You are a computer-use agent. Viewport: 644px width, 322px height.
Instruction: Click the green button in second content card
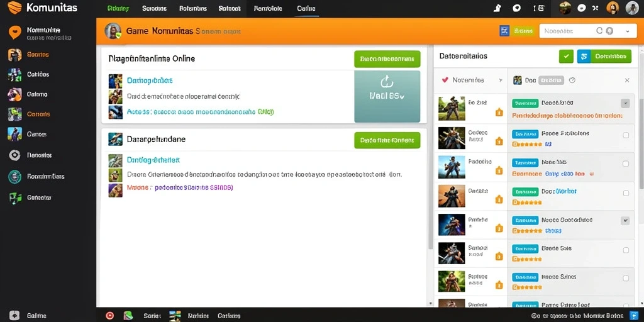(387, 140)
